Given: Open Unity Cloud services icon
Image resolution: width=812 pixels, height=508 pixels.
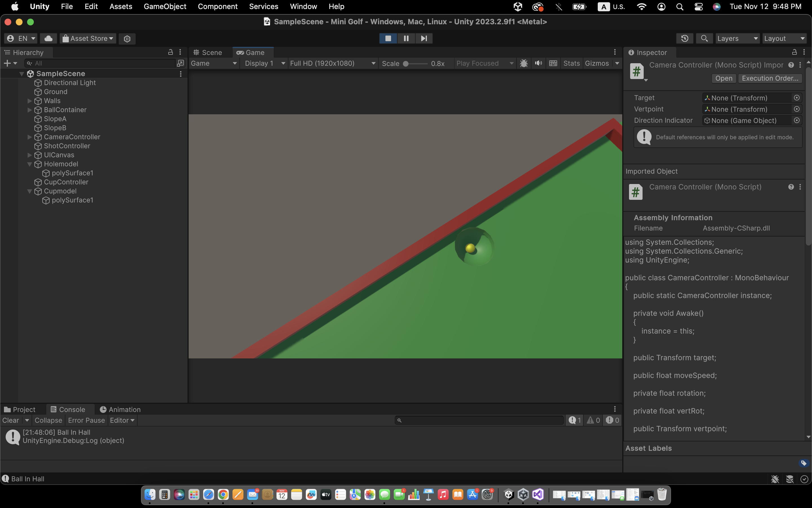Looking at the screenshot, I should pos(48,38).
